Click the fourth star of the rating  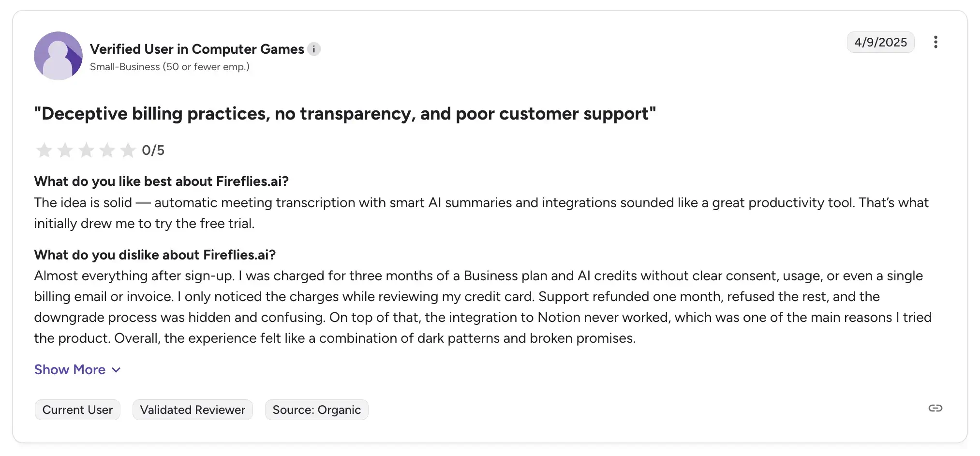107,150
